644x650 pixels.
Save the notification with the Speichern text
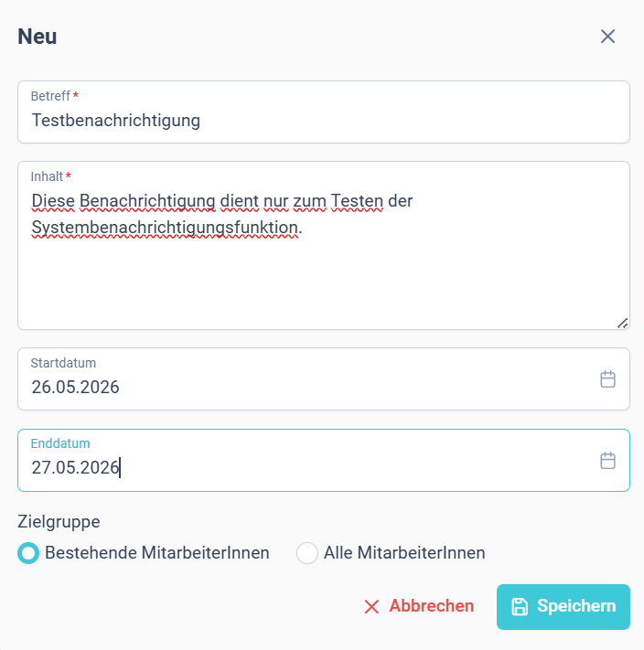(x=576, y=605)
